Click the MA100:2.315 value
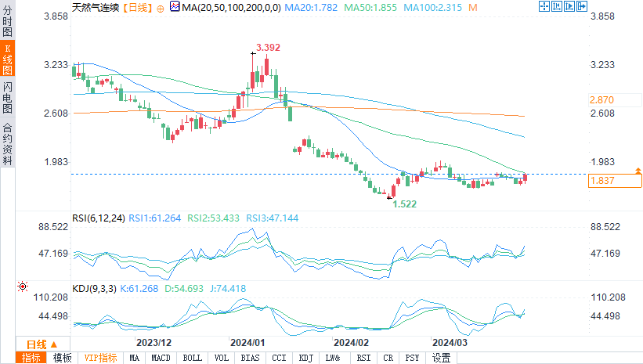Image resolution: width=643 pixels, height=364 pixels. 432,8
